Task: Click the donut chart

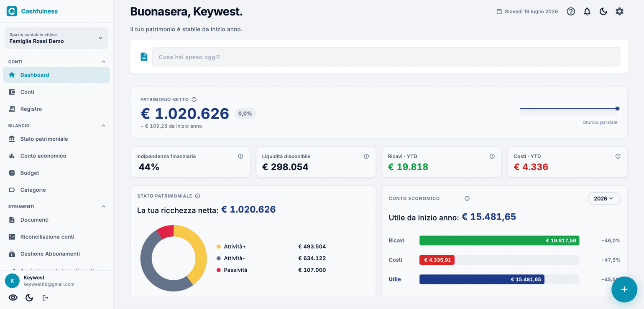Action: click(174, 258)
